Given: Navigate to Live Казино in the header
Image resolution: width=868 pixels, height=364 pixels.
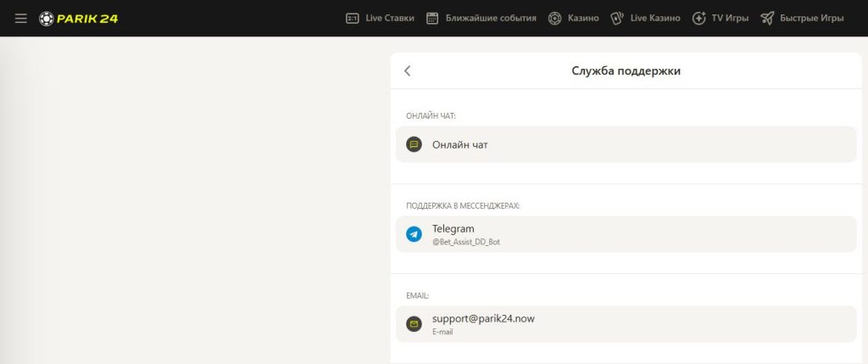Looking at the screenshot, I should pyautogui.click(x=655, y=18).
